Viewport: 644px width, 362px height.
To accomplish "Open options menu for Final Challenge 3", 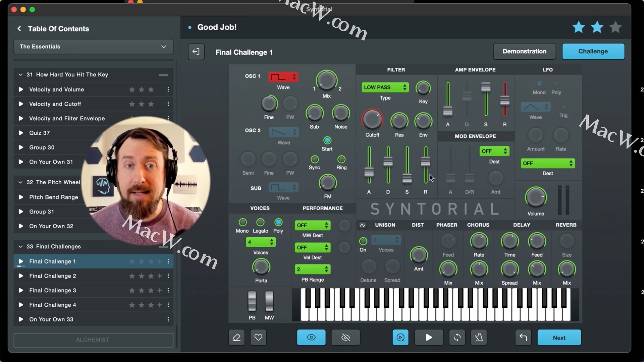I will [x=168, y=290].
